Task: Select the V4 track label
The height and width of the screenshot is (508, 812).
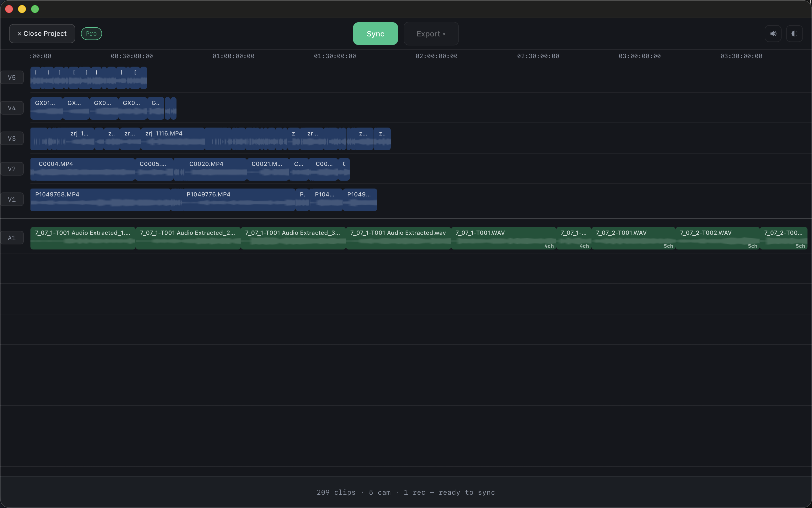Action: 12,108
